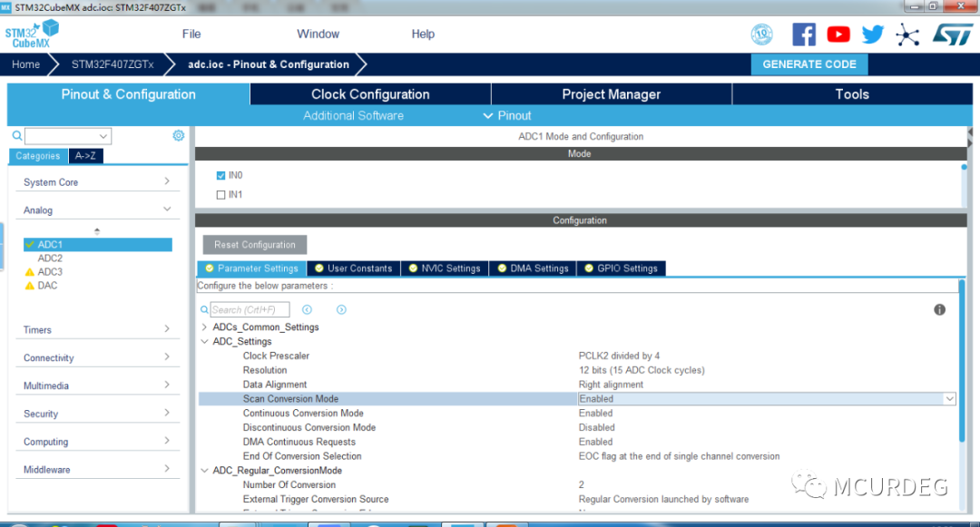The height and width of the screenshot is (527, 980).
Task: Open the category search combo box
Action: 67,136
